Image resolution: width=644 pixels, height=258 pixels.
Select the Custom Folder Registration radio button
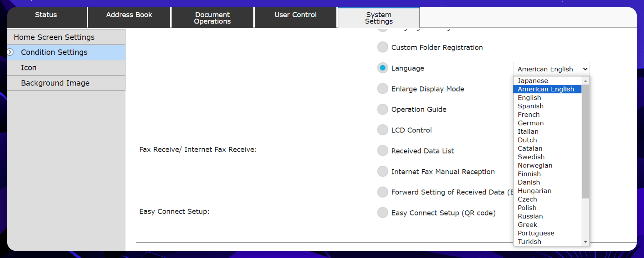(382, 47)
